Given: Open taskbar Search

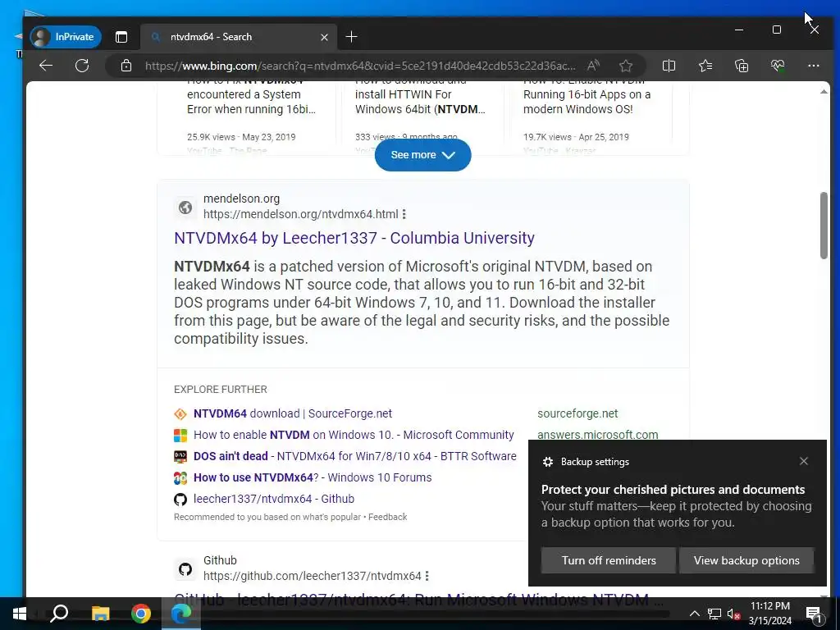Looking at the screenshot, I should pyautogui.click(x=59, y=614).
